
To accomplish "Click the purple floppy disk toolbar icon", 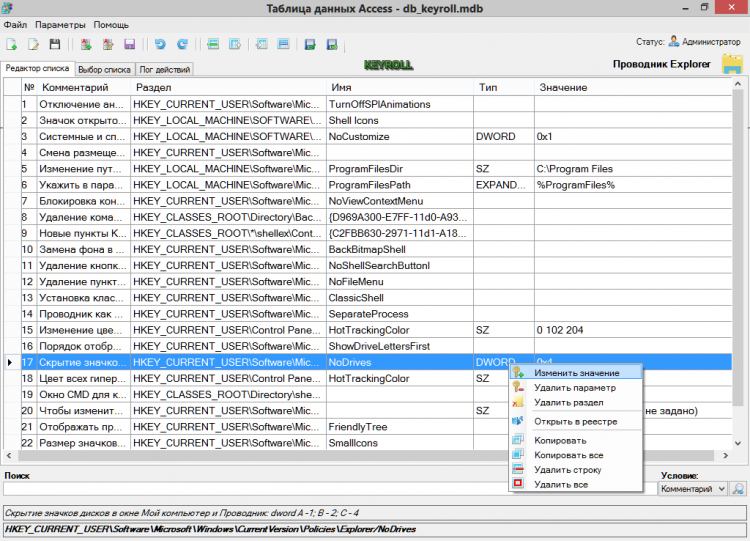I will [x=129, y=45].
